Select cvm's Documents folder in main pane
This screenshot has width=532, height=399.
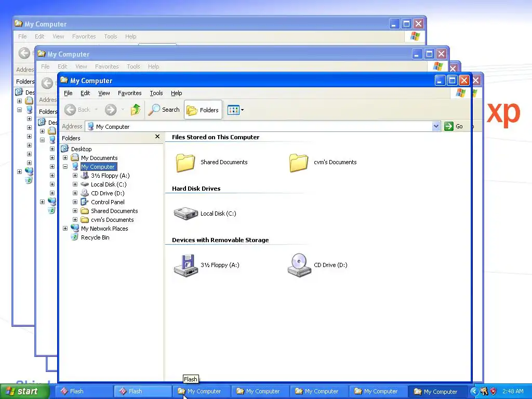pyautogui.click(x=299, y=163)
